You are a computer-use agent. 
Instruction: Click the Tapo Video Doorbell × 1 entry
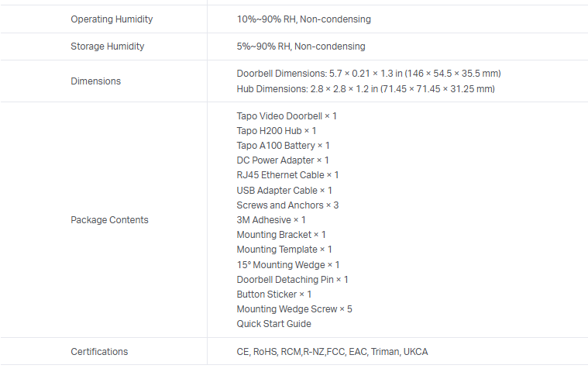(x=287, y=116)
